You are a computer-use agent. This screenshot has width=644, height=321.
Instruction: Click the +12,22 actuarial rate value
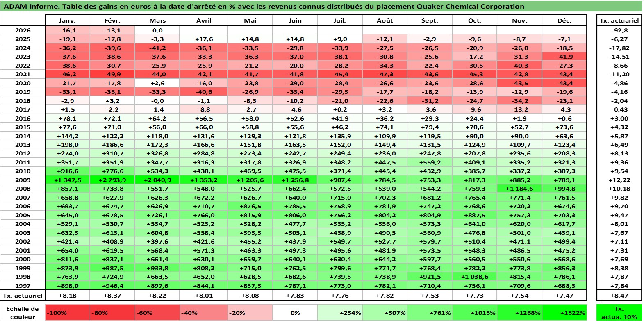click(619, 180)
